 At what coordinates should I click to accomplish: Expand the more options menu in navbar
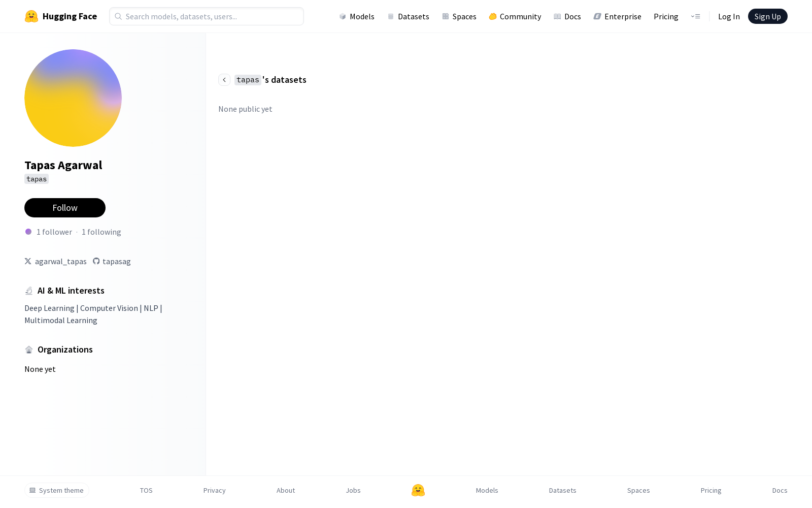(696, 16)
